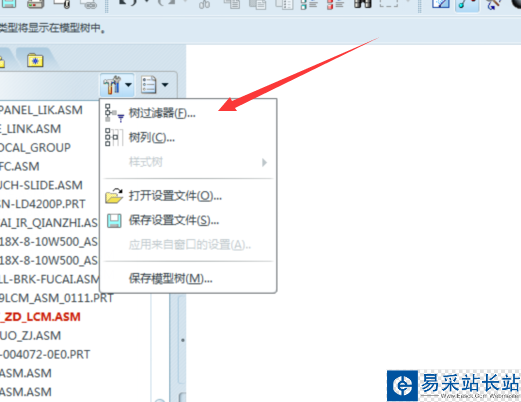Expand the Show dropdown arrow beside list icon
Screen dimensions: 521x402
[x=165, y=85]
